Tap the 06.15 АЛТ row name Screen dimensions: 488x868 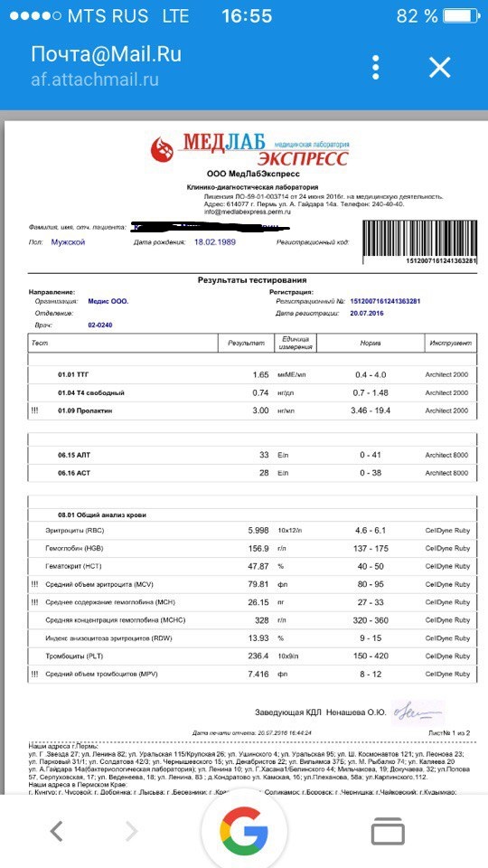coord(73,455)
